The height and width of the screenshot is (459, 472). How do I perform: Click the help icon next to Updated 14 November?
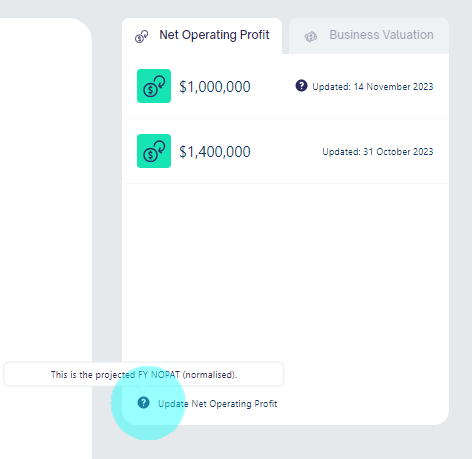[x=301, y=86]
